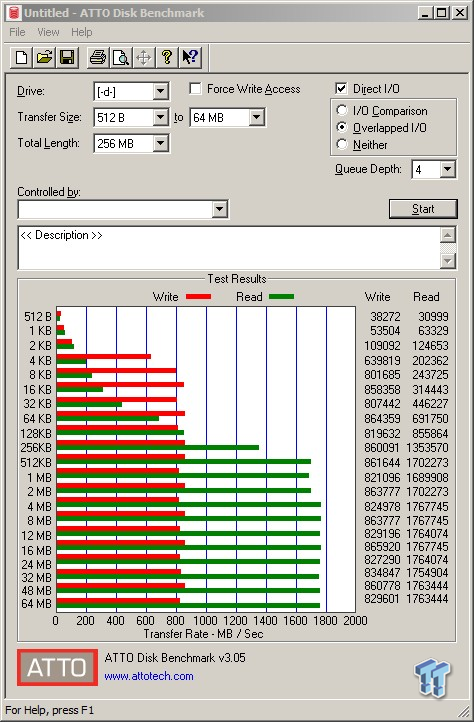Save results with the floppy disk icon
The width and height of the screenshot is (474, 722).
pyautogui.click(x=67, y=58)
